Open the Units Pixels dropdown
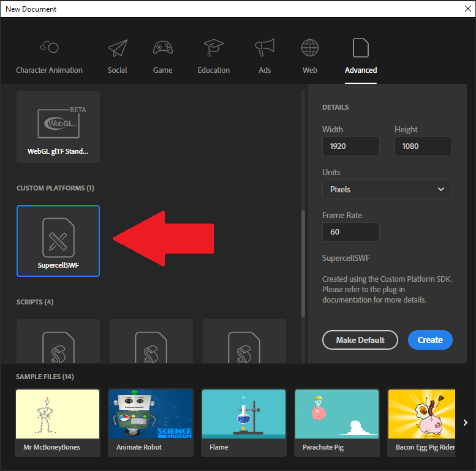 [x=387, y=189]
